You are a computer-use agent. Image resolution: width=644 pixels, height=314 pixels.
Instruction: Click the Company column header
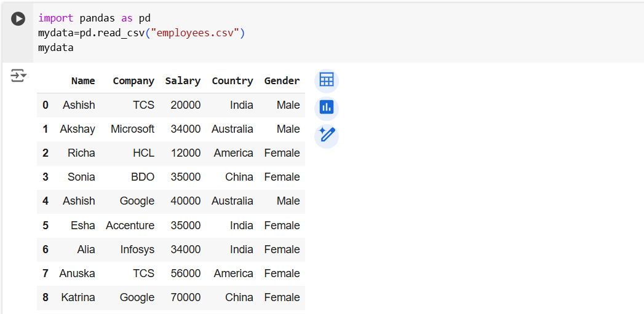pyautogui.click(x=133, y=81)
